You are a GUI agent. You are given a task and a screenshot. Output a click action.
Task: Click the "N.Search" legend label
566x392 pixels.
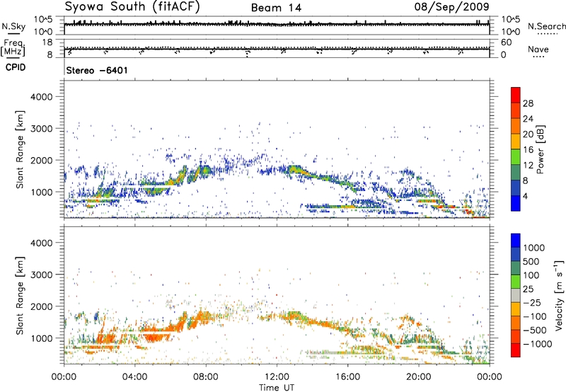pyautogui.click(x=546, y=26)
